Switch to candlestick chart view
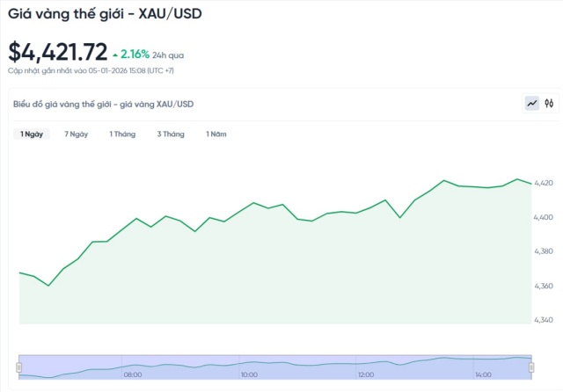Screen dimensions: 563x392 (549, 104)
